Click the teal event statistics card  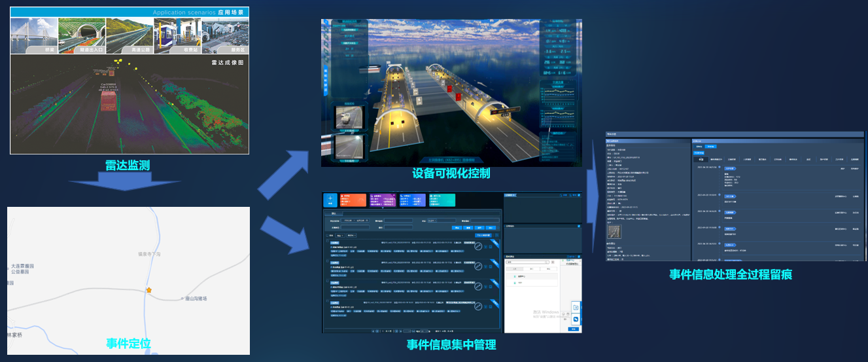tap(442, 200)
